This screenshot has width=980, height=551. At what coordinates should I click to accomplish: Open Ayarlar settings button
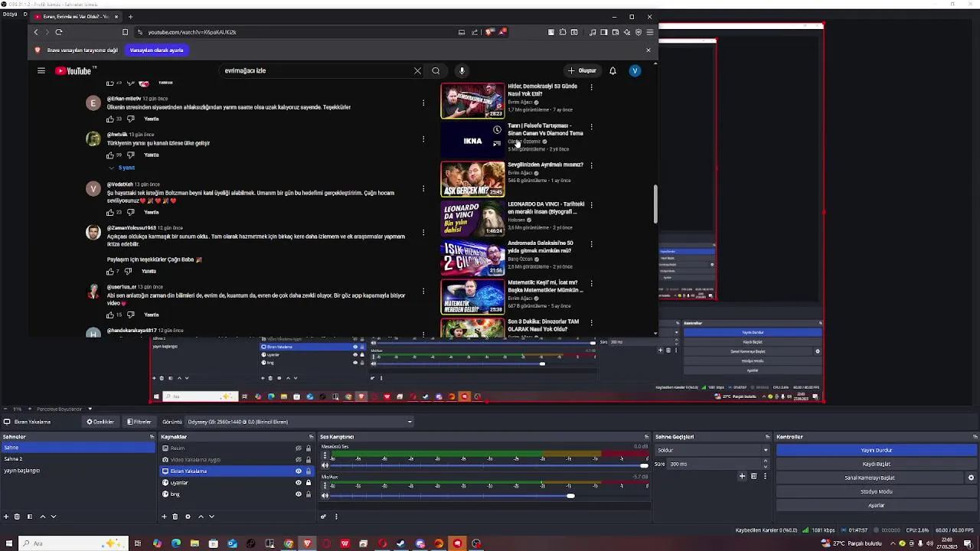[876, 505]
